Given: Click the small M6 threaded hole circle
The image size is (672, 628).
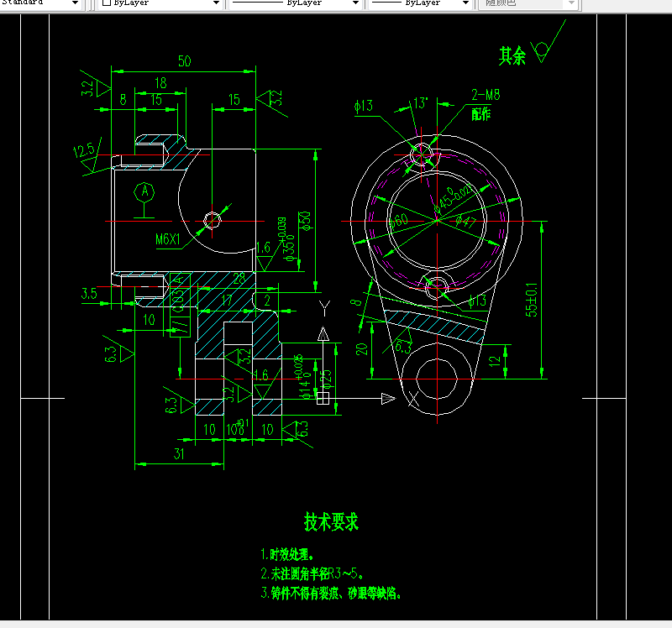Looking at the screenshot, I should click(213, 221).
